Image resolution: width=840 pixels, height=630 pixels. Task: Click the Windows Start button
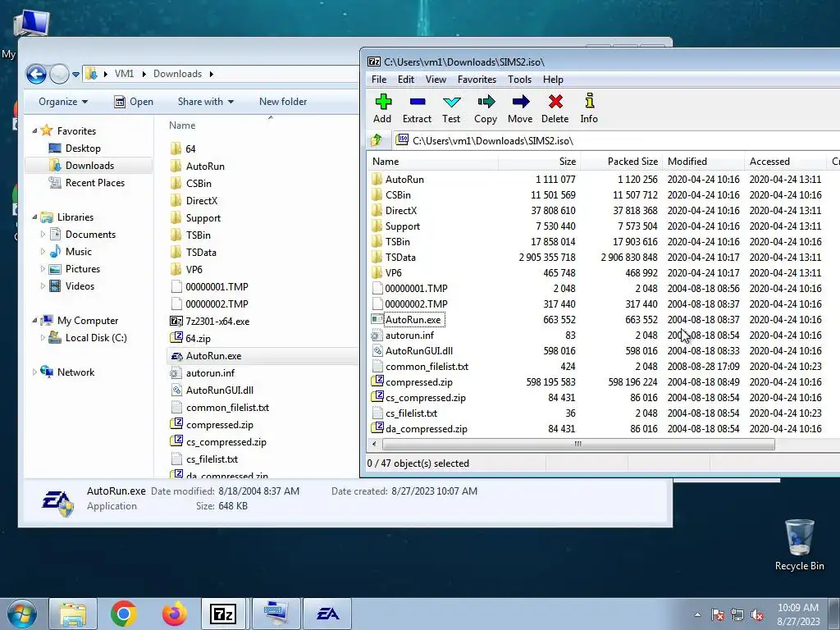coord(21,614)
